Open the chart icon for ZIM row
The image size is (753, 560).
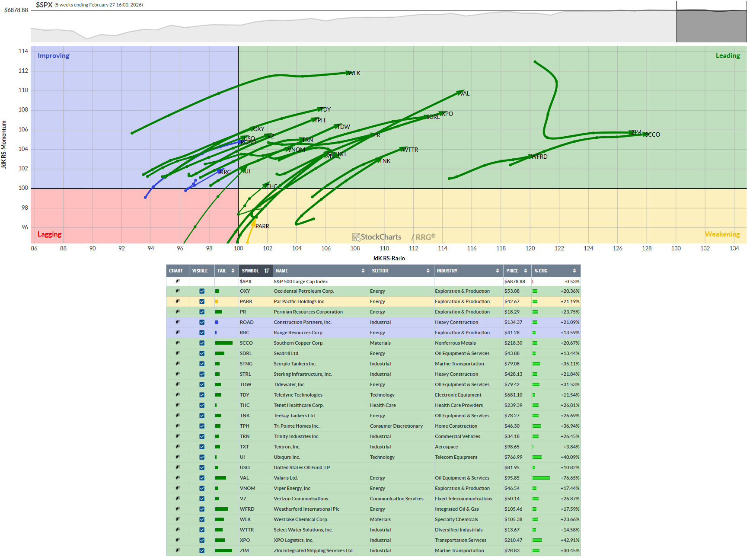pyautogui.click(x=178, y=550)
